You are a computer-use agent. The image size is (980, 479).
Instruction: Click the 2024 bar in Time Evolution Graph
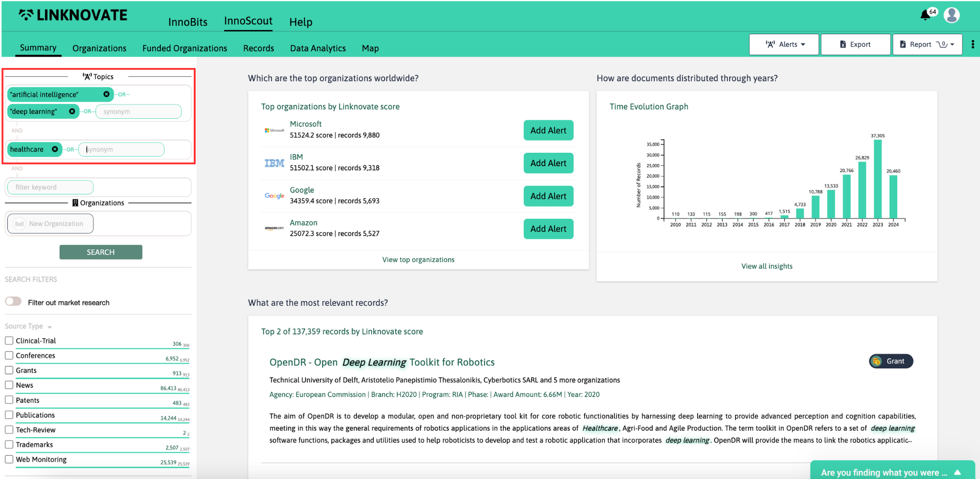click(x=893, y=197)
